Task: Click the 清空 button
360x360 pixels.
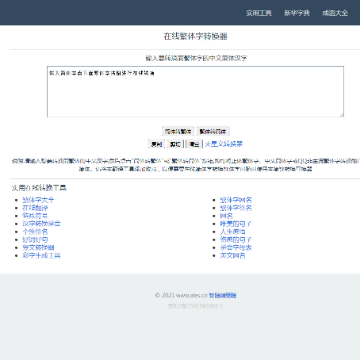Action: 194,144
